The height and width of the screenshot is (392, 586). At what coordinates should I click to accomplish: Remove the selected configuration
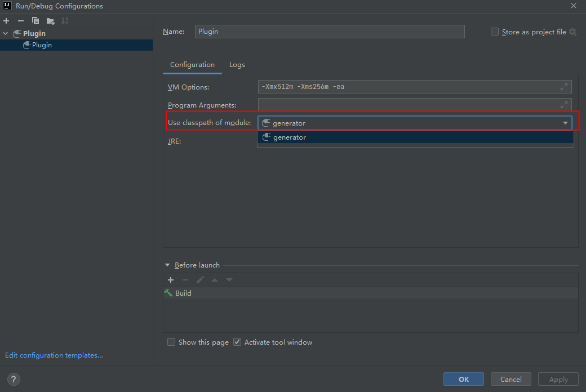point(21,21)
